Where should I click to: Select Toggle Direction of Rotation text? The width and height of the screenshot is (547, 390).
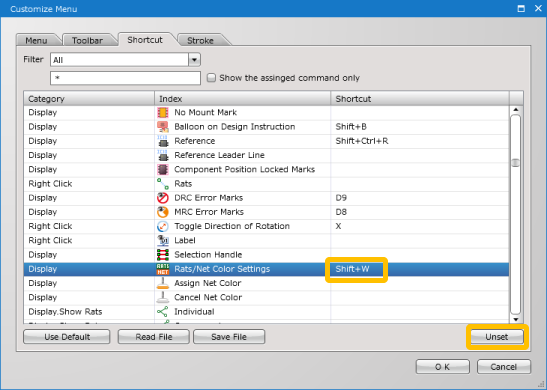pos(232,226)
